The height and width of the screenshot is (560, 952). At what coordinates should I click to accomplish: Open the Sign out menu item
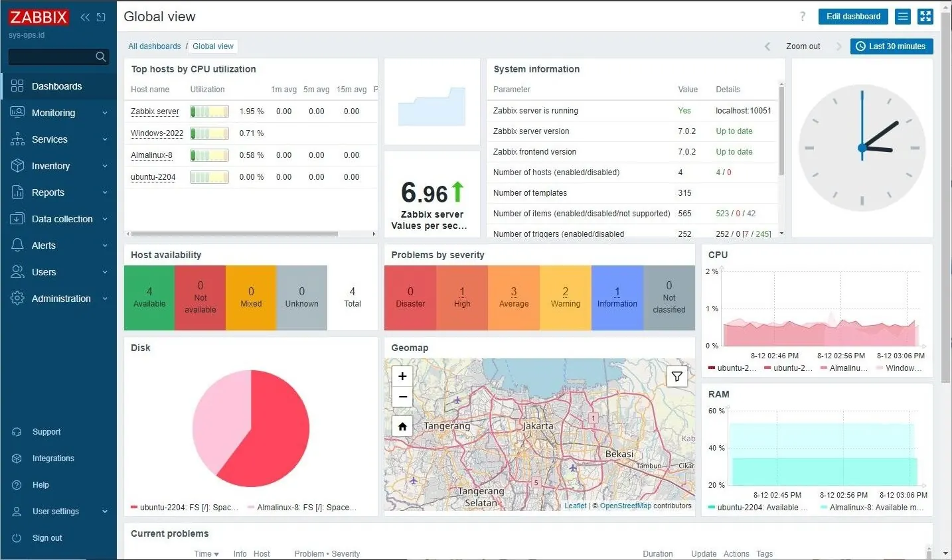click(58, 538)
